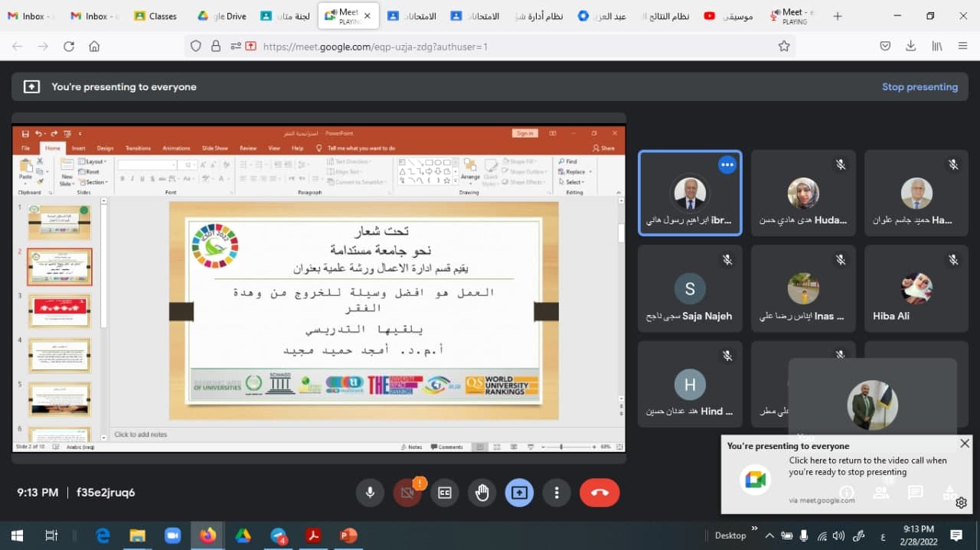The width and height of the screenshot is (980, 550).
Task: Expand the Layout dropdown in PowerPoint
Action: [x=94, y=162]
